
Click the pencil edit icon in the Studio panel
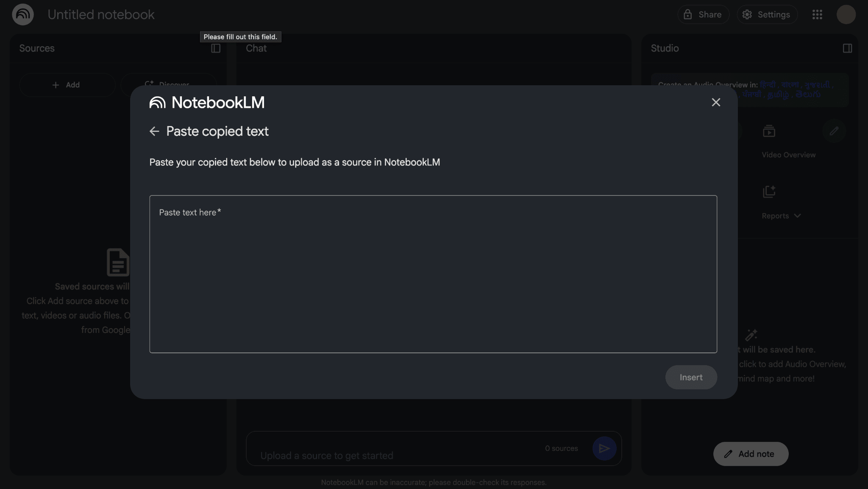click(834, 131)
